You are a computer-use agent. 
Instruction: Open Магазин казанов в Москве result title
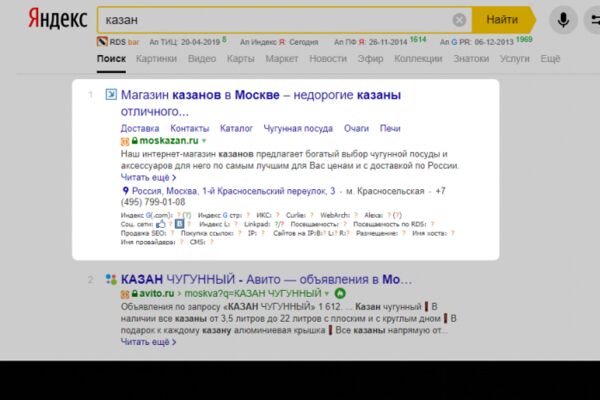coord(261,103)
